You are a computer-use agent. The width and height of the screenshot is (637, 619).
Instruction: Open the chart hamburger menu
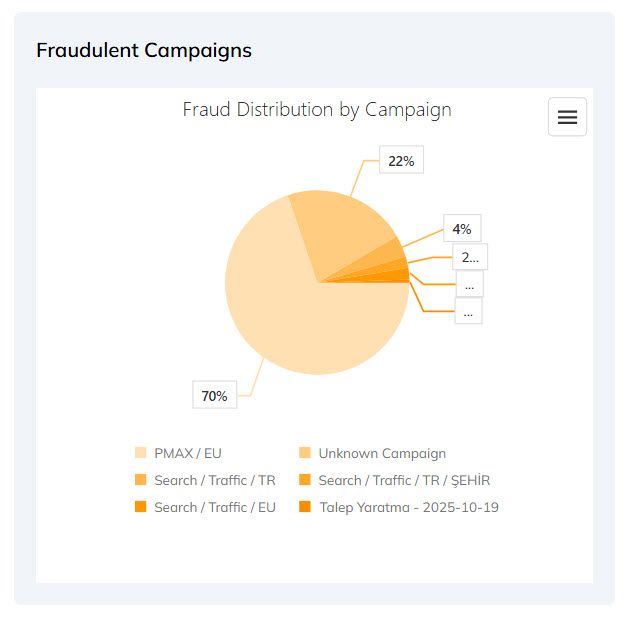(567, 117)
